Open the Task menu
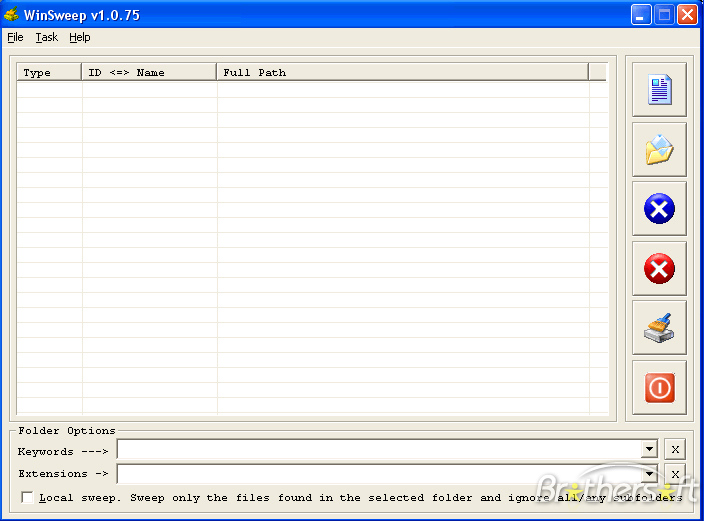The width and height of the screenshot is (704, 521). click(x=47, y=37)
